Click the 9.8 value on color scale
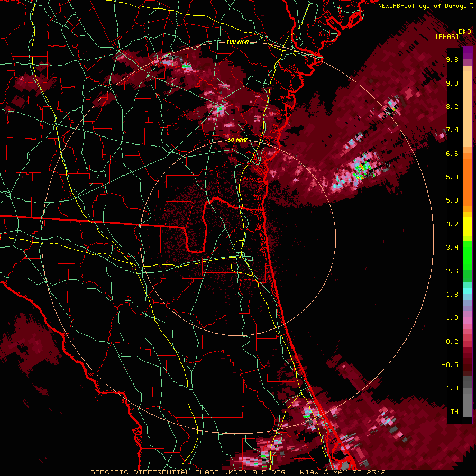The image size is (476, 476). pos(452,59)
